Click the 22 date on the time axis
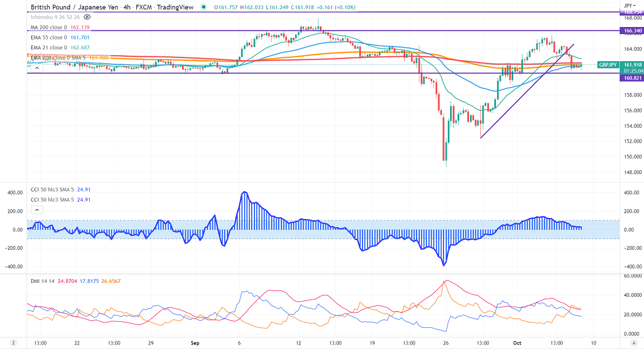The width and height of the screenshot is (644, 351). (x=77, y=343)
